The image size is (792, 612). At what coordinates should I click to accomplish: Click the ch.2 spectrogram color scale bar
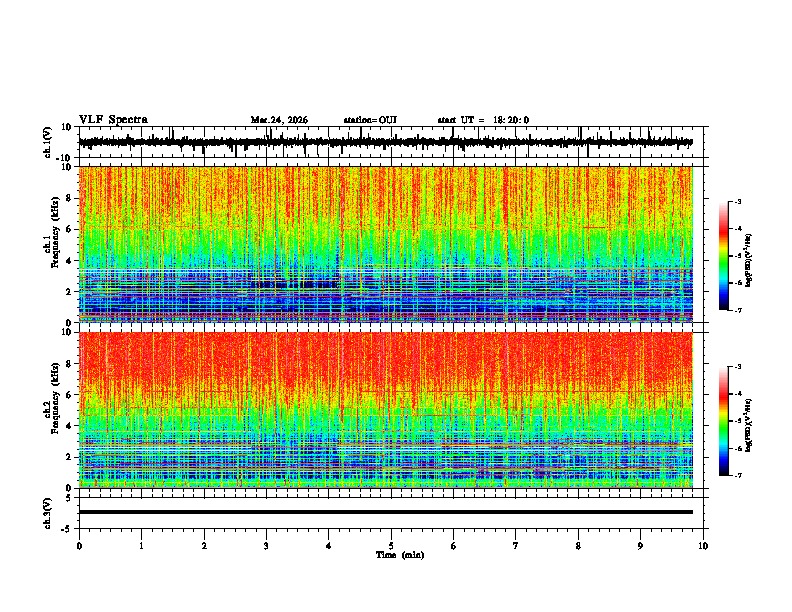(724, 421)
